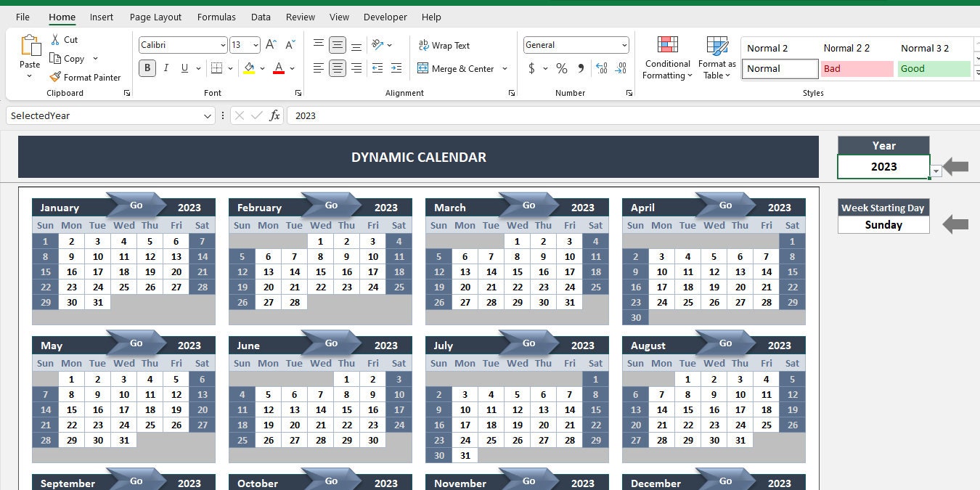Open Conditional Formatting options

[x=666, y=57]
